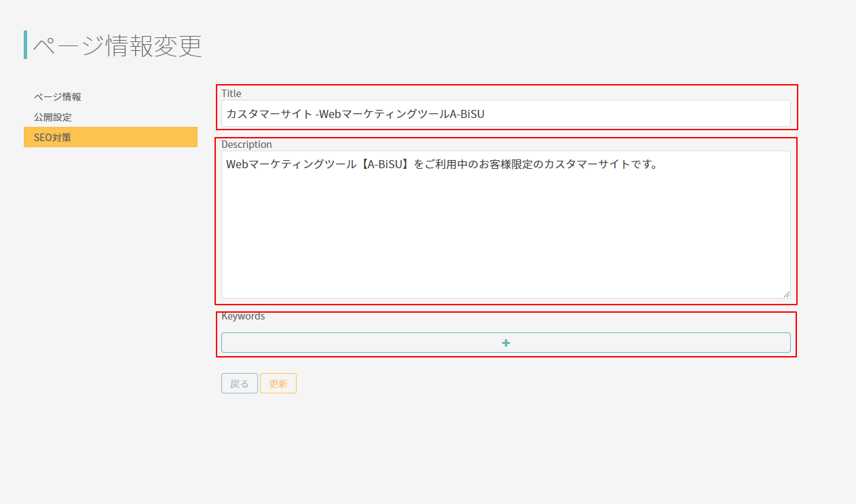The width and height of the screenshot is (856, 504).
Task: Grab the Description textarea resize handle
Action: 787,294
